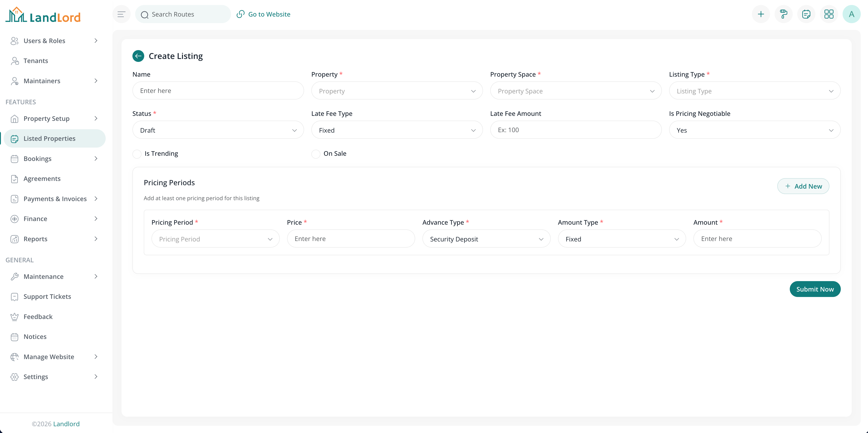This screenshot has height=433, width=868.
Task: Open the Notices section icon
Action: point(15,336)
